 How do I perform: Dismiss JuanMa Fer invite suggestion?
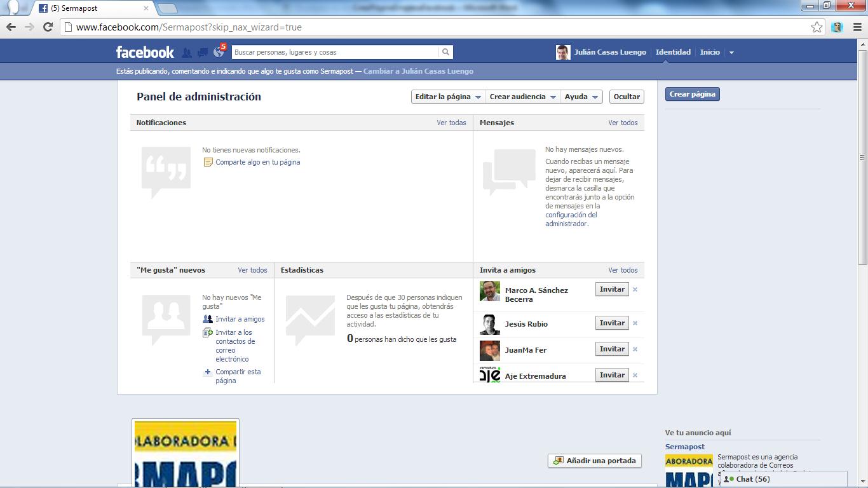pyautogui.click(x=635, y=349)
